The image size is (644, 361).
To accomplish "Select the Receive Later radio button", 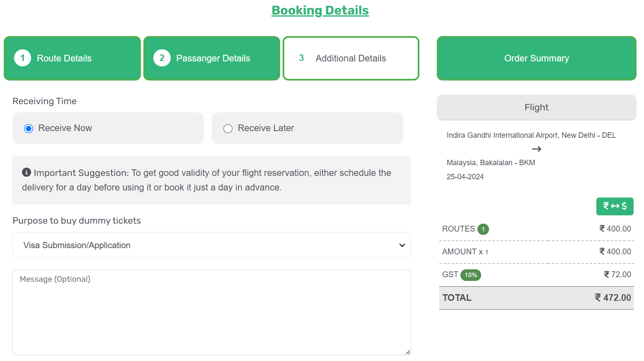I will pyautogui.click(x=228, y=129).
